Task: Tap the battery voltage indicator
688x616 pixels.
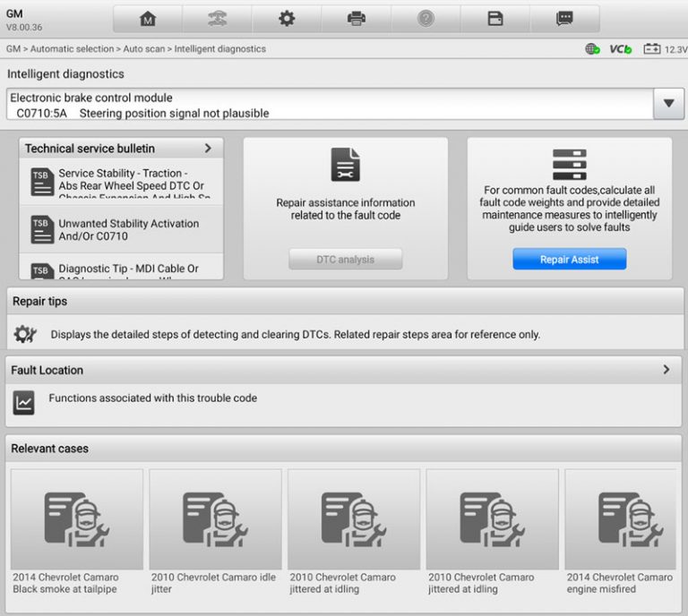Action: [664, 49]
